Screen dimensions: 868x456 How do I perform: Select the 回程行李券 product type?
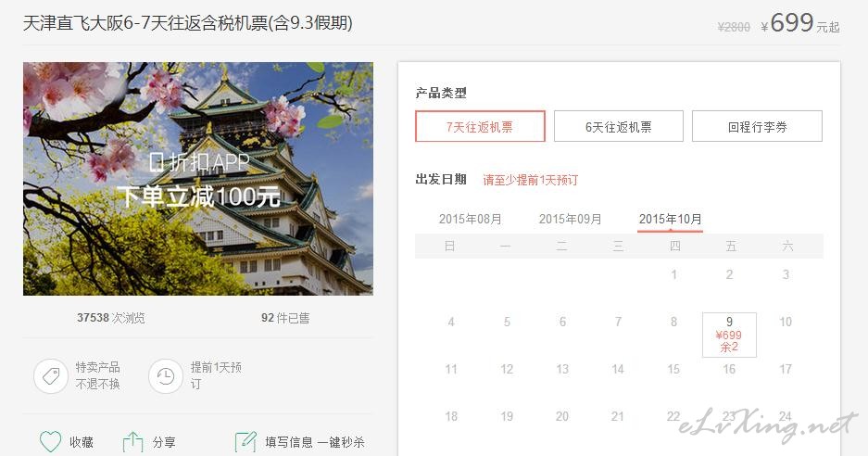pos(757,126)
